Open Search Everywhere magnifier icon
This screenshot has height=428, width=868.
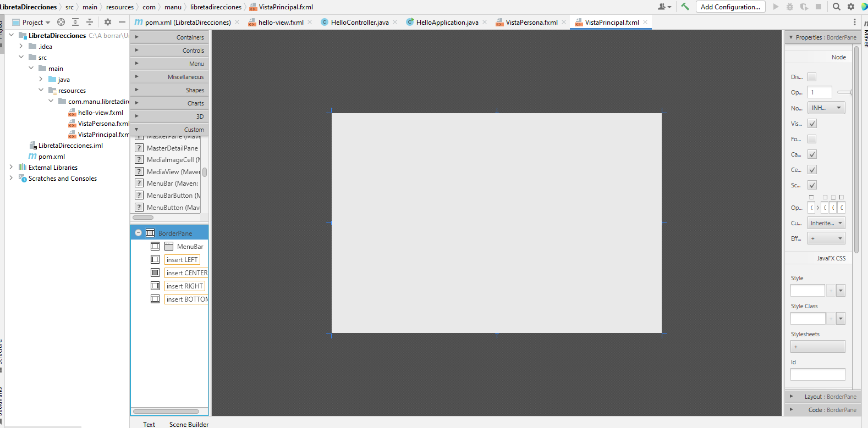click(x=837, y=7)
